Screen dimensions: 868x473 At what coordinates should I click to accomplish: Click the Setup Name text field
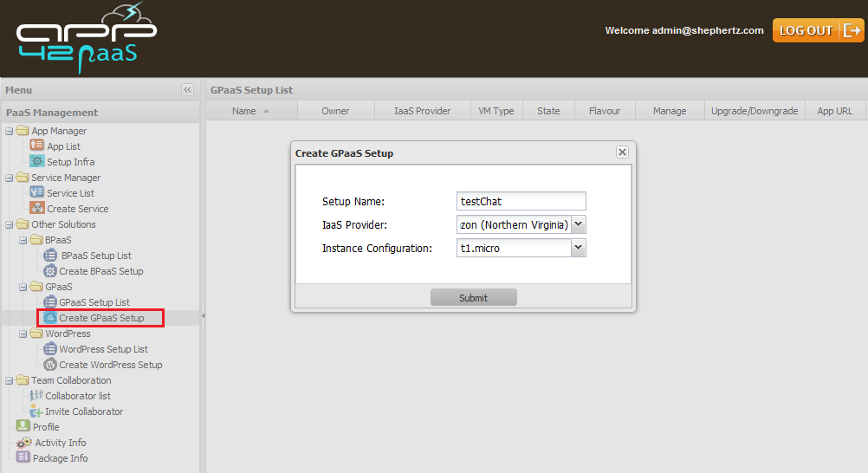pos(521,201)
